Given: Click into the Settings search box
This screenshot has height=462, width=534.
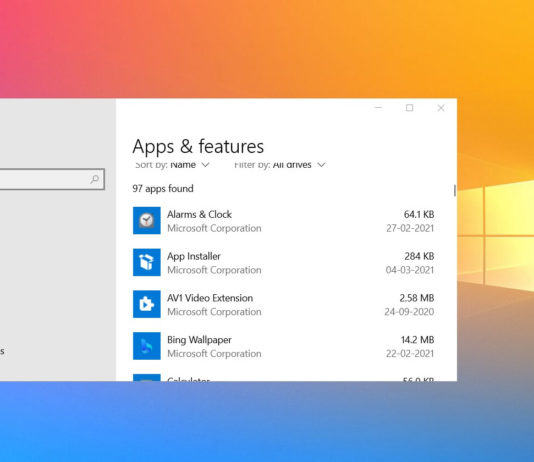Looking at the screenshot, I should click(x=52, y=179).
